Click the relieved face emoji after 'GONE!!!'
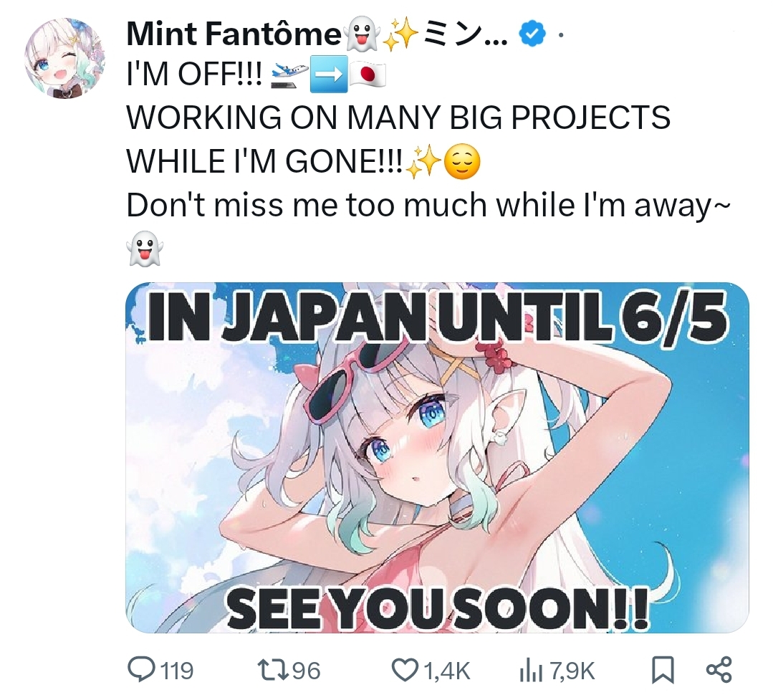Screen dimensions: 773x700 point(461,163)
